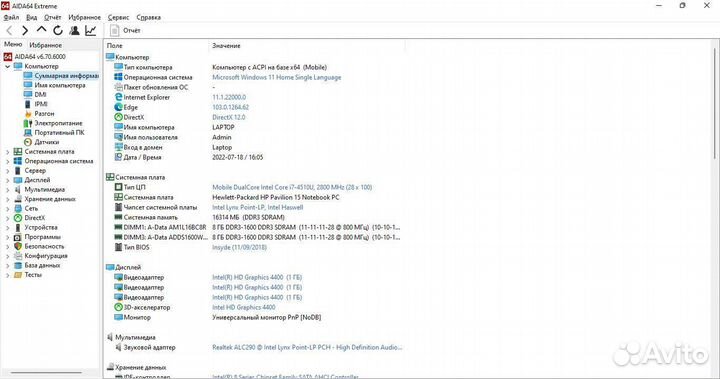Open the Вид menu
Image resolution: width=720 pixels, height=379 pixels.
(32, 17)
